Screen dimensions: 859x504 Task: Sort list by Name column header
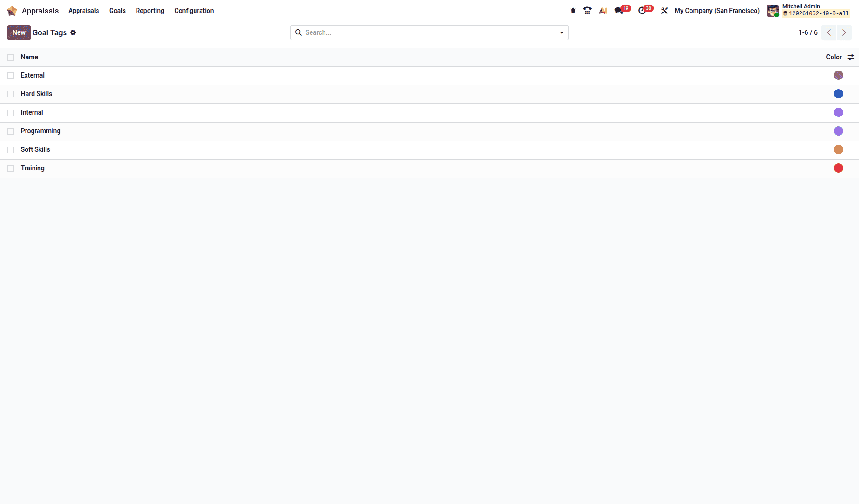pyautogui.click(x=29, y=57)
